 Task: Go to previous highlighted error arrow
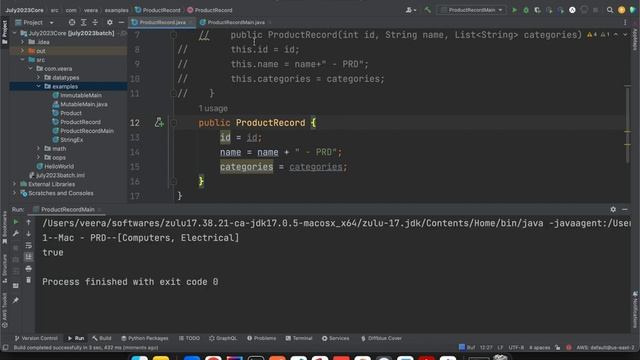coord(616,35)
